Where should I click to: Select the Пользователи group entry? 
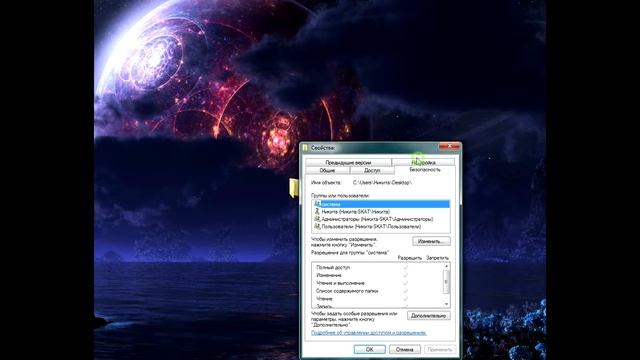coord(381,226)
